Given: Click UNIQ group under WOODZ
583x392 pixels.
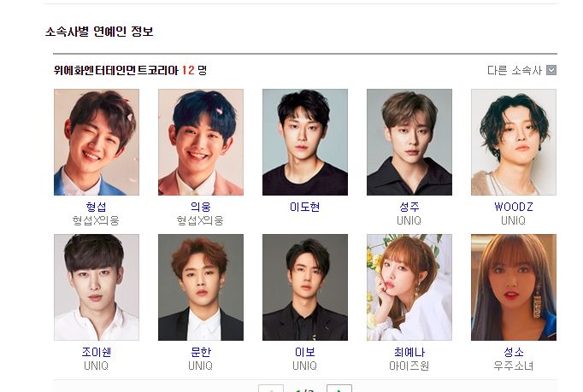Looking at the screenshot, I should pos(514,220).
